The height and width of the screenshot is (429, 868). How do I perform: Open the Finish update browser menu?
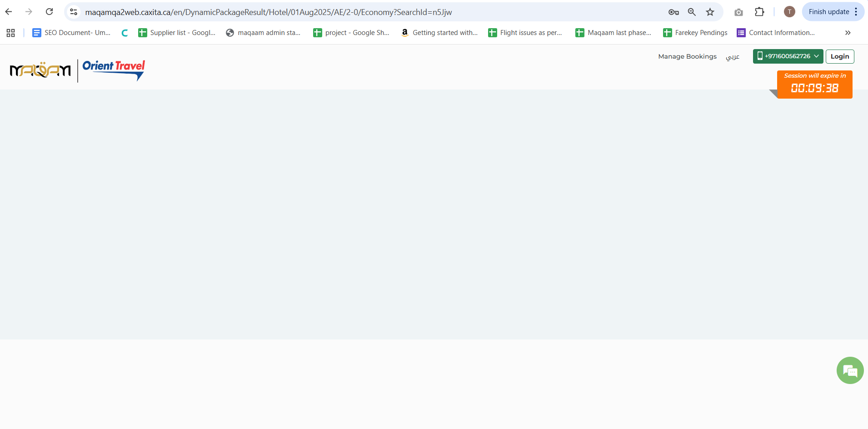pos(833,12)
